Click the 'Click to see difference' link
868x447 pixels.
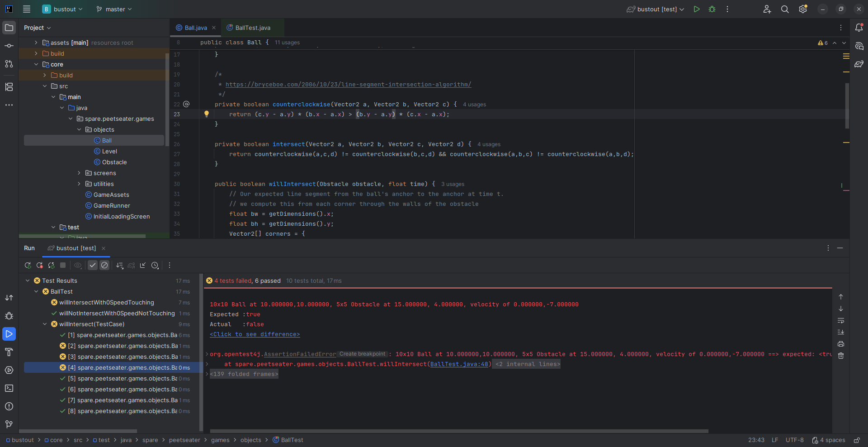255,334
